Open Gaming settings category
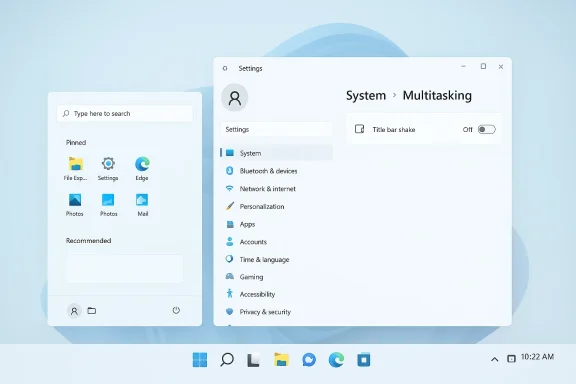Screen dimensions: 576x384 [x=277, y=277]
